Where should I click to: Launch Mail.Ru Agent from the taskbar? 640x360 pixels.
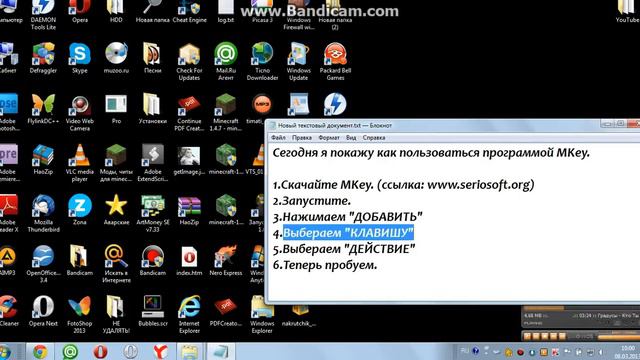[70, 351]
